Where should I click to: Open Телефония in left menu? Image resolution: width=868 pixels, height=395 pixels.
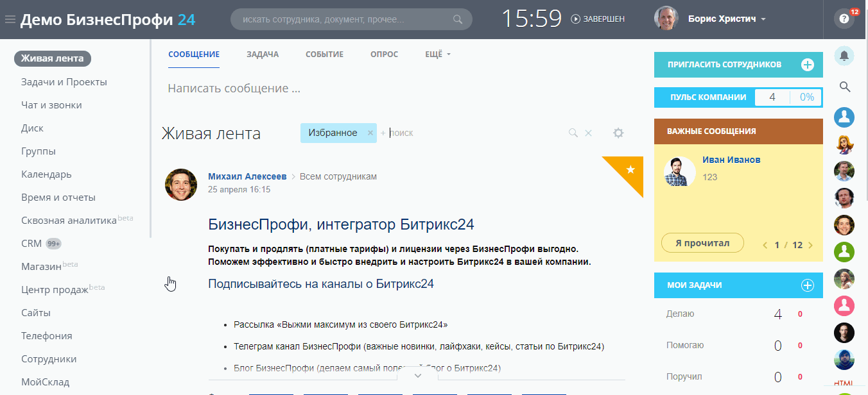[x=47, y=336]
